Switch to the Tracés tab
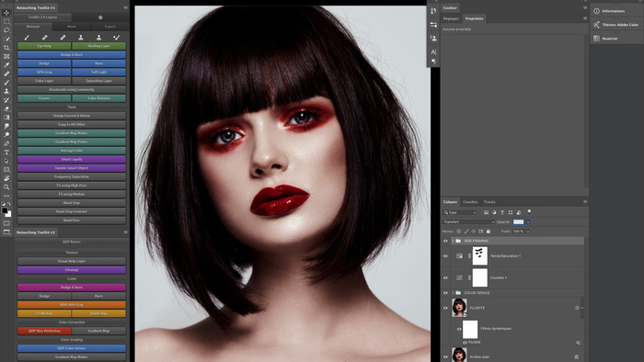The width and height of the screenshot is (644, 362). tap(489, 202)
